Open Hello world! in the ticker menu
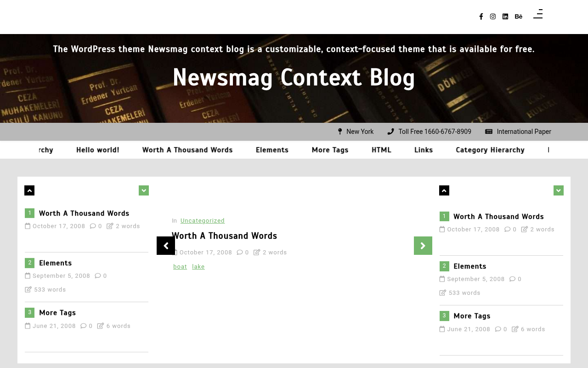Image resolution: width=588 pixels, height=368 pixels. tap(98, 150)
